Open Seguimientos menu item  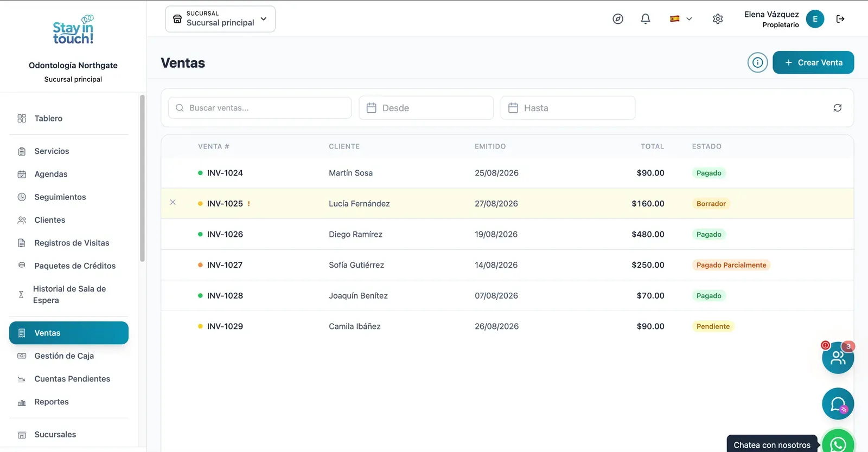[69, 197]
